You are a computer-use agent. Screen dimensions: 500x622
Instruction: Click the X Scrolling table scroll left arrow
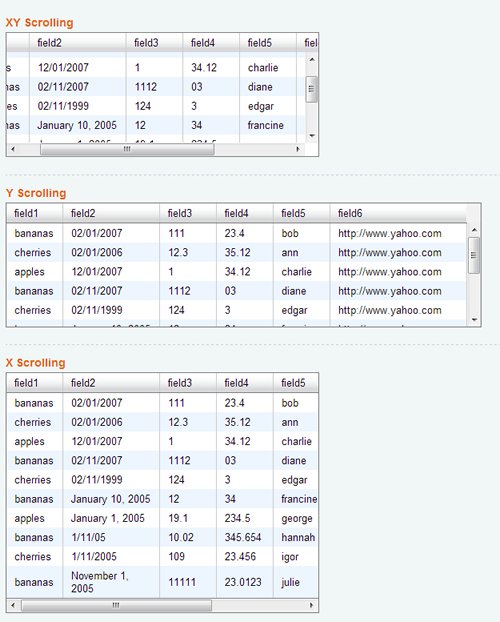pyautogui.click(x=13, y=605)
